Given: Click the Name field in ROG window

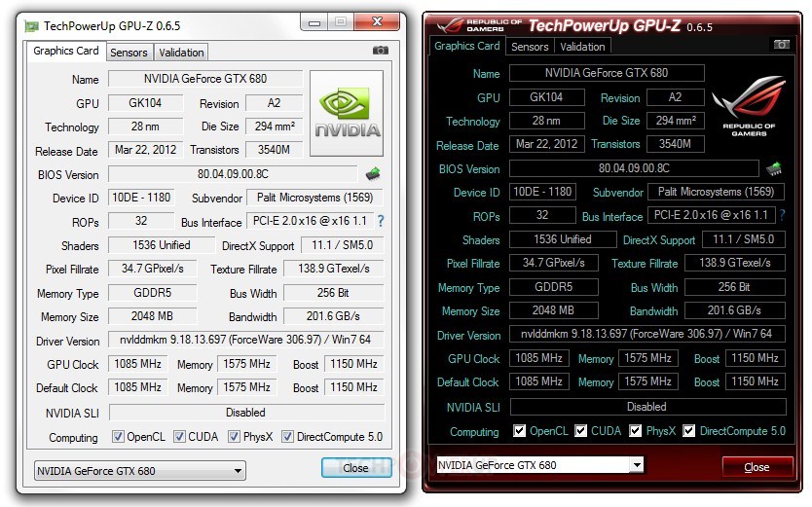Looking at the screenshot, I should pos(607,73).
